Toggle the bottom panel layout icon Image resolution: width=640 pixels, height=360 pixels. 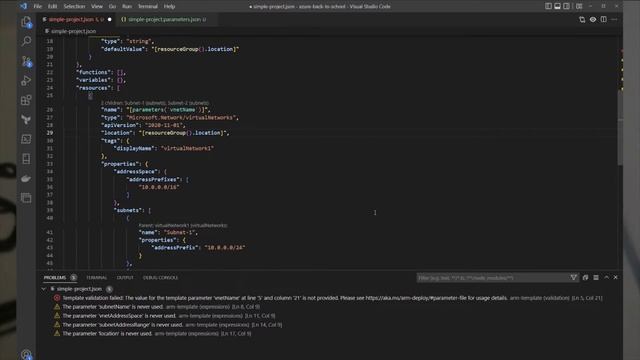point(557,6)
